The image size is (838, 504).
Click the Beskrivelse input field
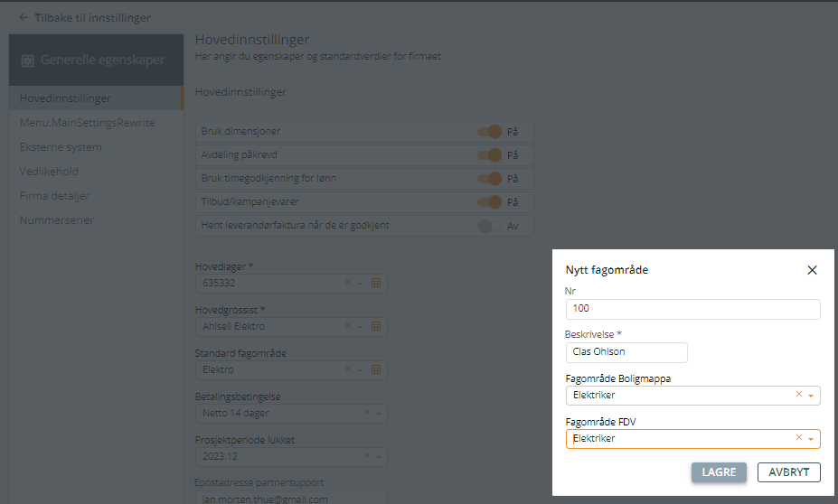point(626,352)
